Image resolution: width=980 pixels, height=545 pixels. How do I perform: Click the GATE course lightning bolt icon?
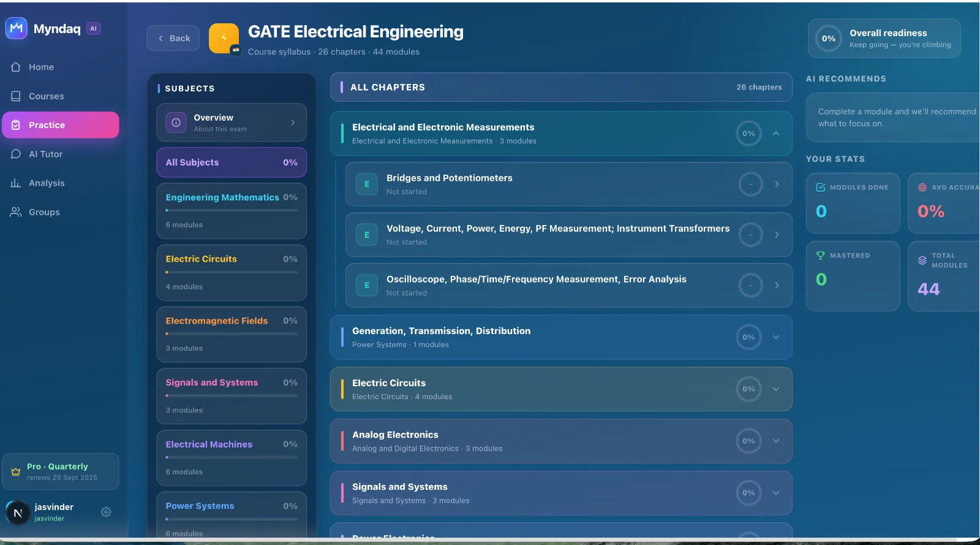[224, 38]
